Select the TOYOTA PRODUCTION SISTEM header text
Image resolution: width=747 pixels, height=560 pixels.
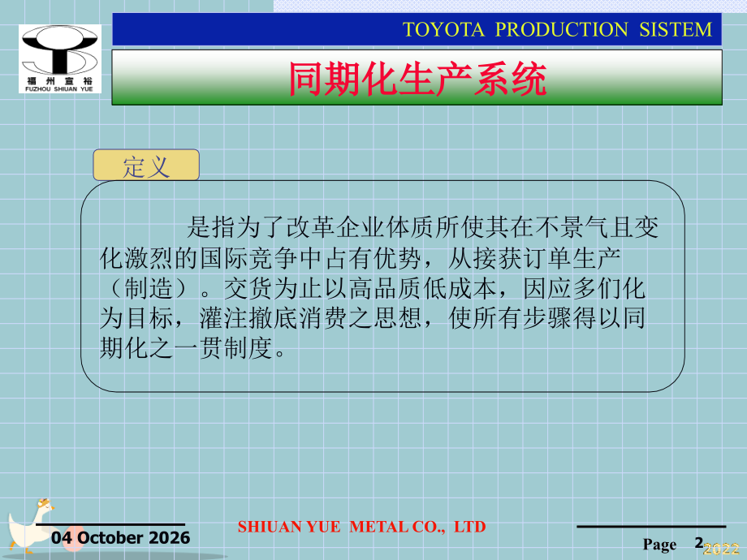click(557, 29)
